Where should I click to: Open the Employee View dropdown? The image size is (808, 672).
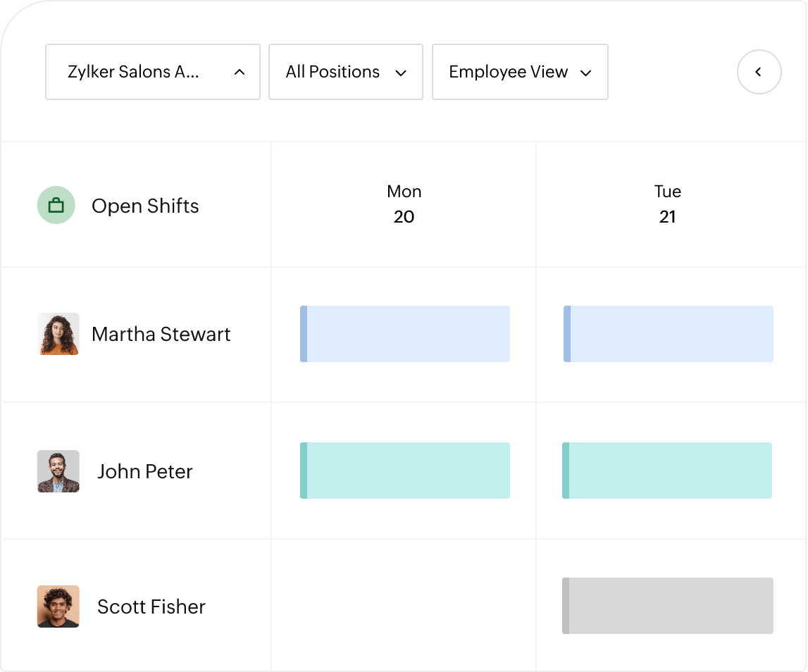(x=520, y=72)
